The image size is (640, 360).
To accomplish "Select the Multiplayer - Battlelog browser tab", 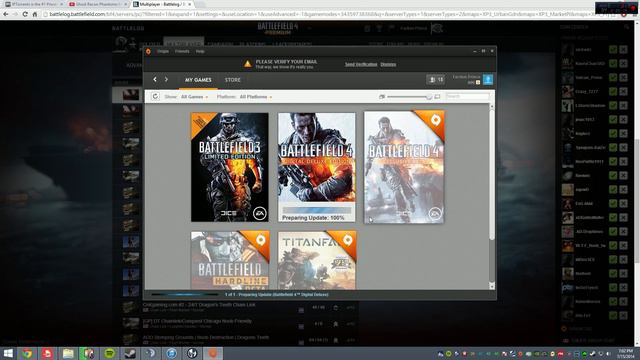I will pos(162,4).
